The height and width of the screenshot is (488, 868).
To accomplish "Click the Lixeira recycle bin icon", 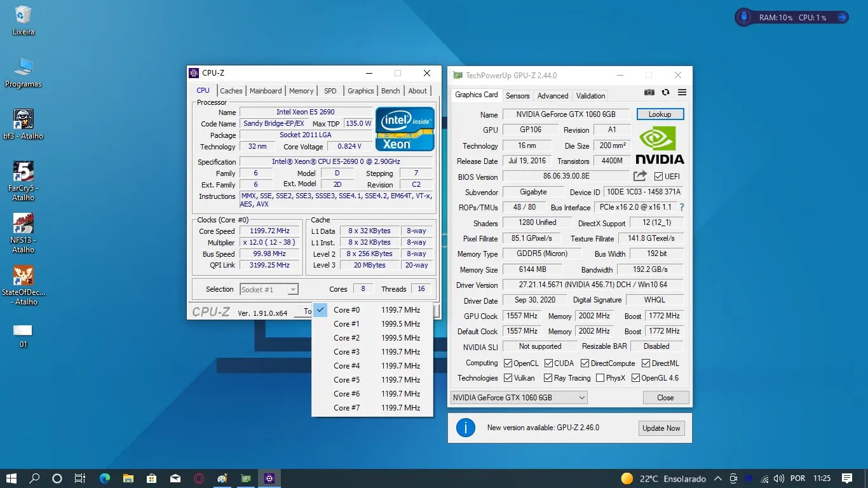I will pyautogui.click(x=24, y=15).
